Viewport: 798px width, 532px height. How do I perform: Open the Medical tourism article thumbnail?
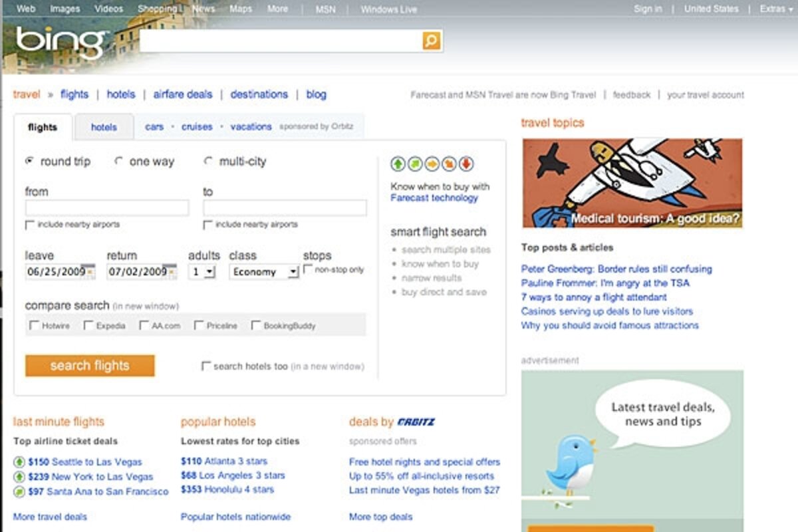632,183
